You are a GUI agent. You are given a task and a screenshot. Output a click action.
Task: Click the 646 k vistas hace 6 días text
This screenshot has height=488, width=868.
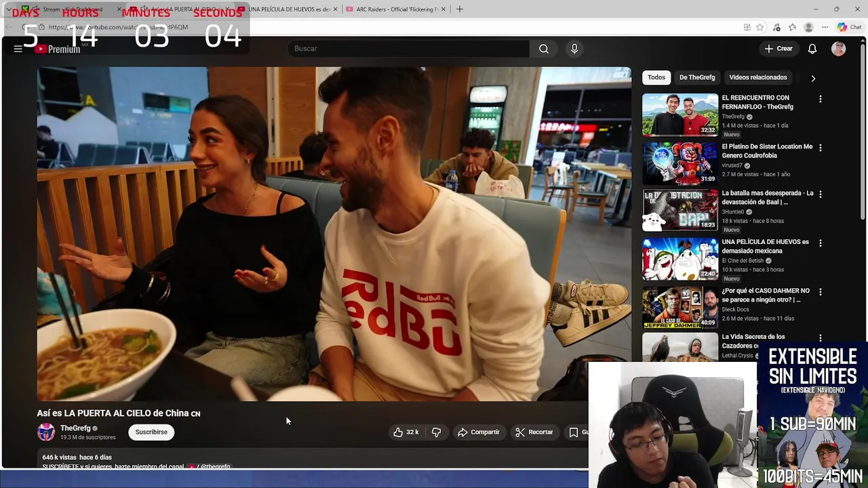click(x=77, y=457)
